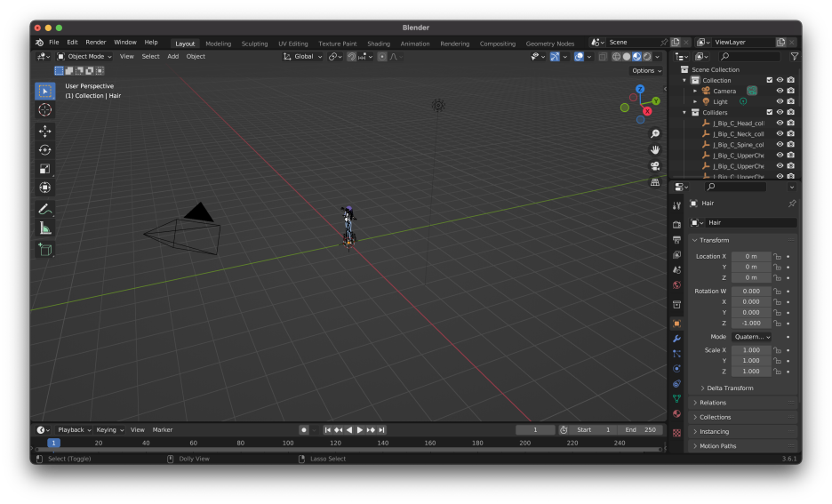832x504 pixels.
Task: Select the Rotate tool
Action: (45, 150)
